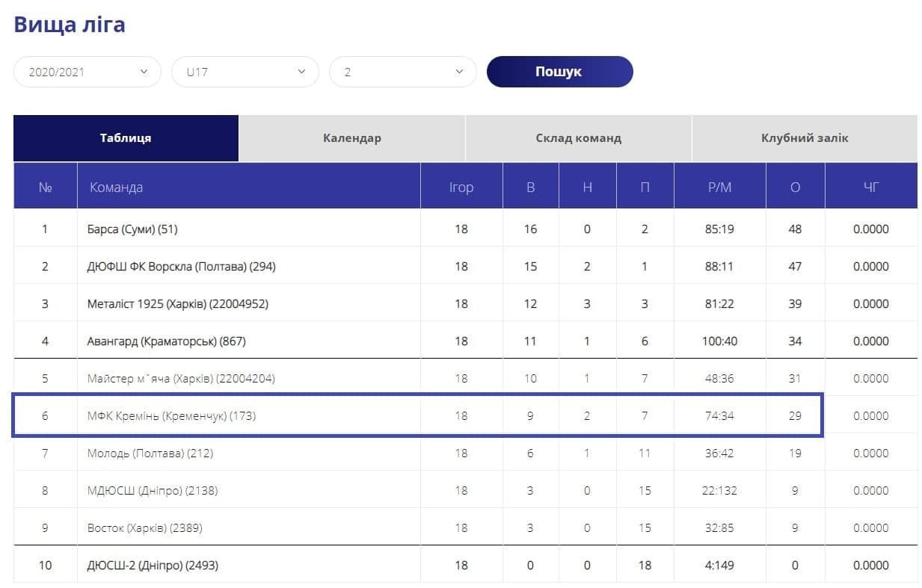Select ДЮФШ ФК Ворскла (Полтава) team
This screenshot has height=588, width=922.
point(181,267)
